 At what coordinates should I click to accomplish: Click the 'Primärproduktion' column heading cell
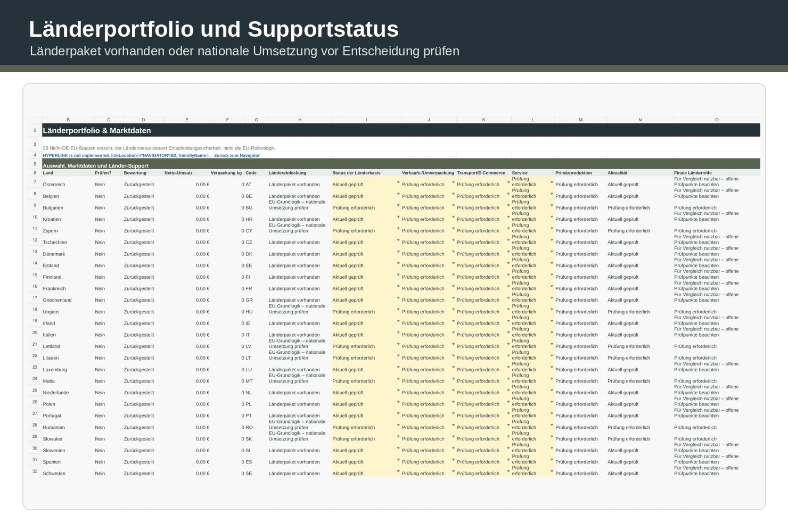click(580, 173)
